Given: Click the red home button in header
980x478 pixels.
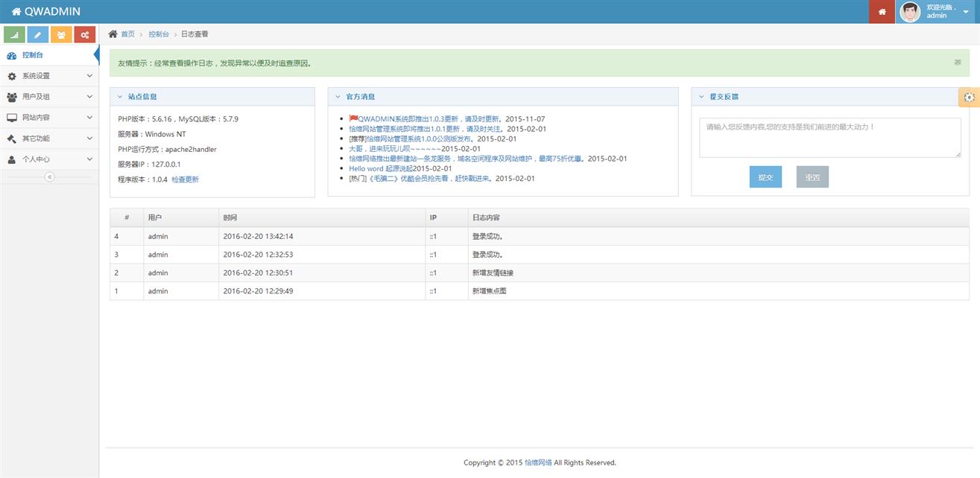Looking at the screenshot, I should point(882,12).
